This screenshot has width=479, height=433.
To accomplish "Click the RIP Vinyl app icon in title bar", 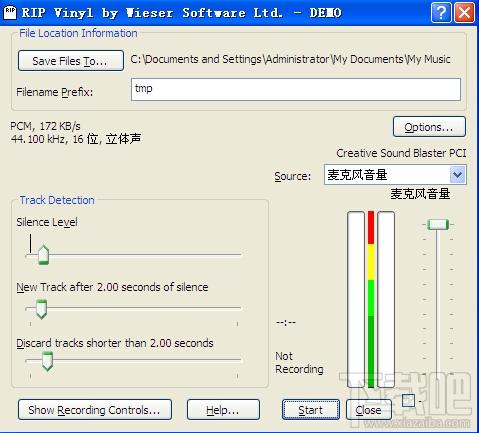I will click(10, 13).
